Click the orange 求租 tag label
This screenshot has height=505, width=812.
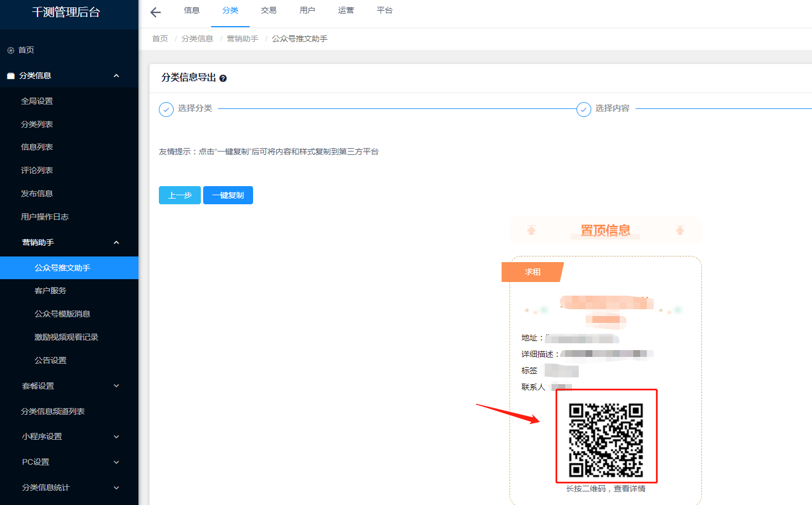click(x=532, y=272)
